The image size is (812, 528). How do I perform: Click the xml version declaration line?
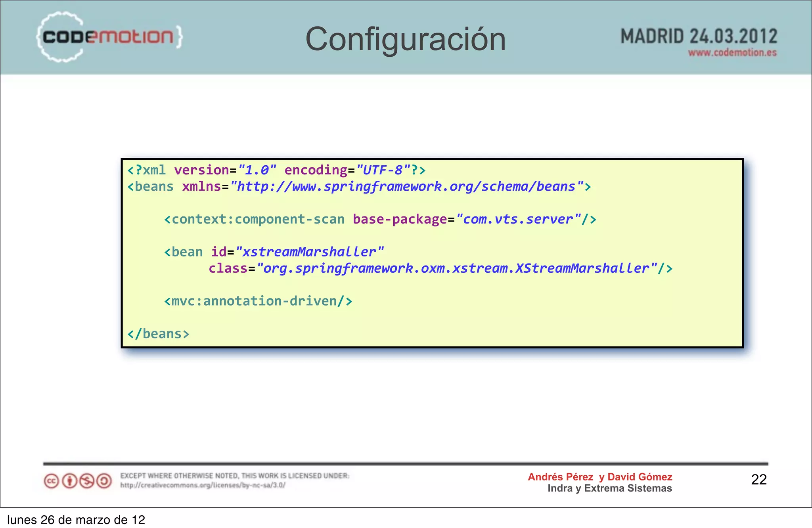[x=276, y=170]
